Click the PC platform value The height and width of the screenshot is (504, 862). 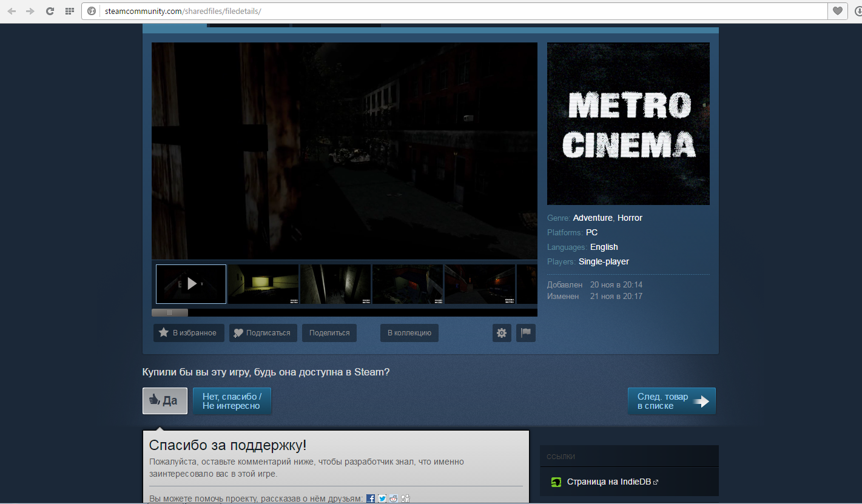tap(591, 232)
